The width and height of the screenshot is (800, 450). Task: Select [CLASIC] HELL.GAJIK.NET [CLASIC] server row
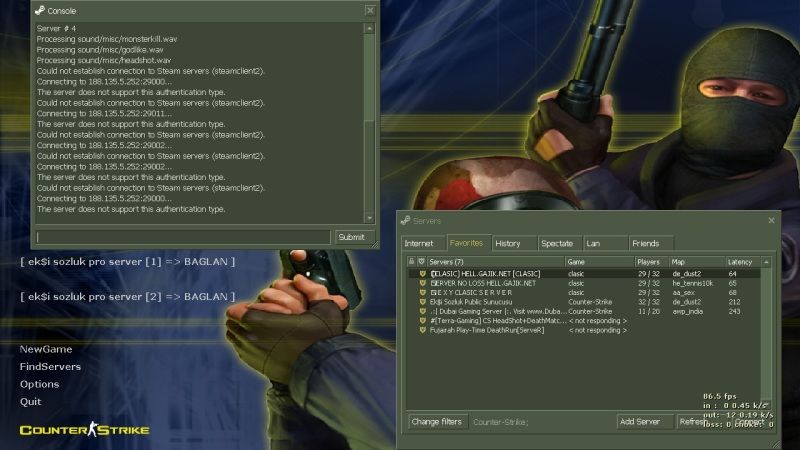[584, 274]
